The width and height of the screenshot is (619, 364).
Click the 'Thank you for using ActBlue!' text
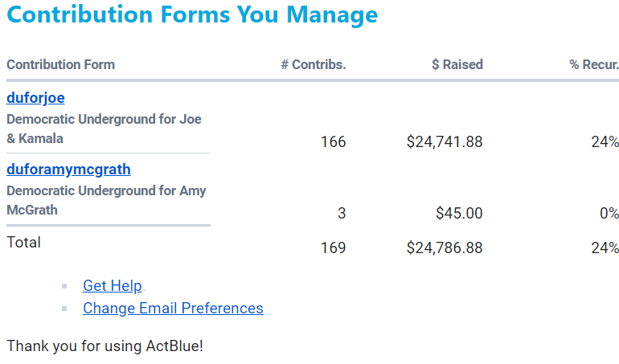(x=105, y=346)
